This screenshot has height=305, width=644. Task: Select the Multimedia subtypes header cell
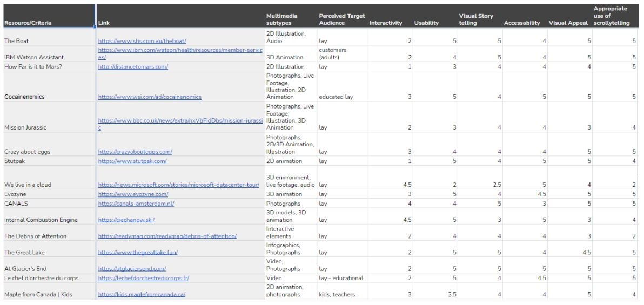point(290,16)
